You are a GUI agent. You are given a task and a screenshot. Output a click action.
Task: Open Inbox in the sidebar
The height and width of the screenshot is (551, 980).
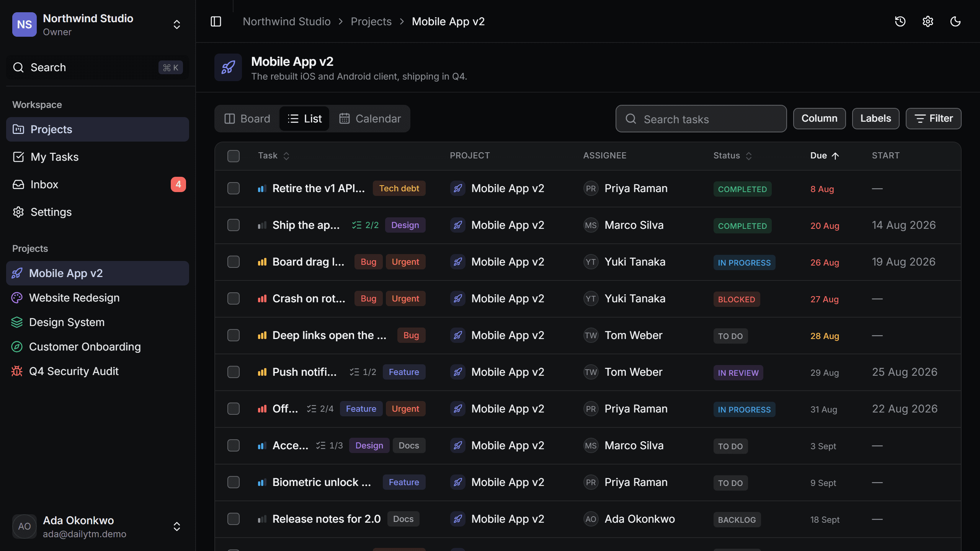[x=97, y=184]
